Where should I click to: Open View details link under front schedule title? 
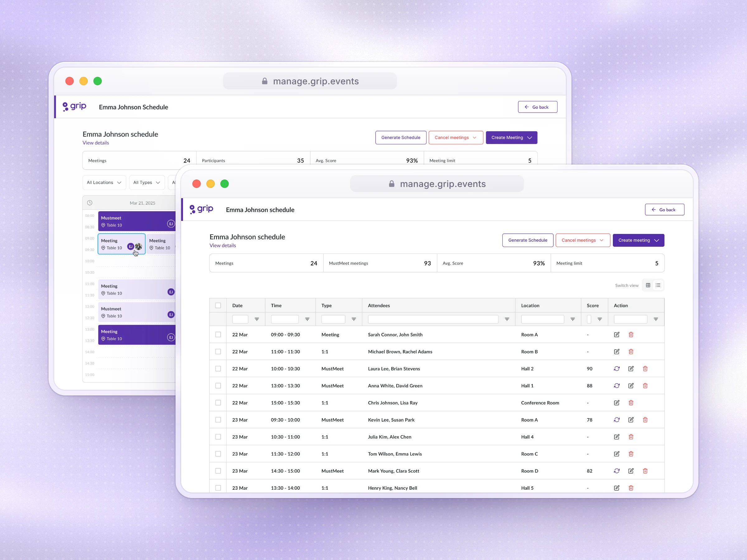tap(223, 245)
